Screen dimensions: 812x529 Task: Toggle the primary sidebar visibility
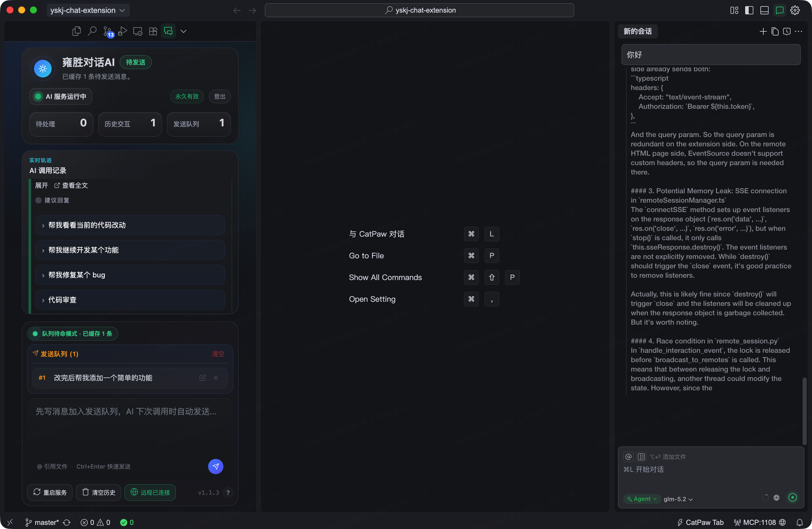[749, 10]
